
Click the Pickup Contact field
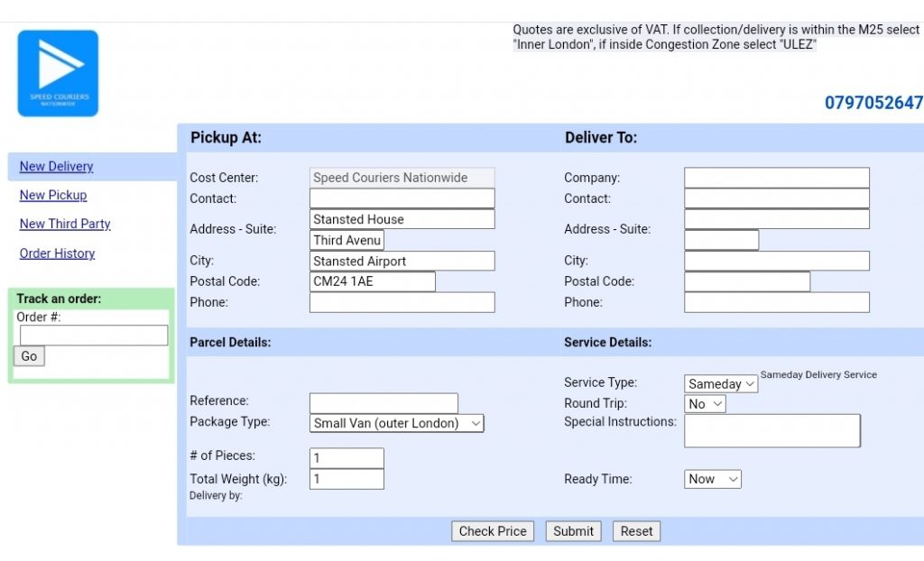402,198
